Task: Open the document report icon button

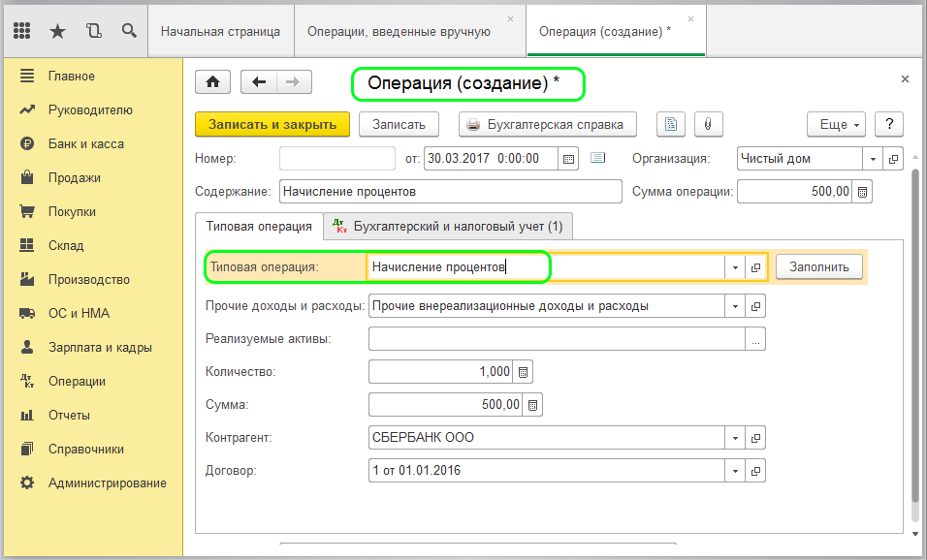Action: 670,124
